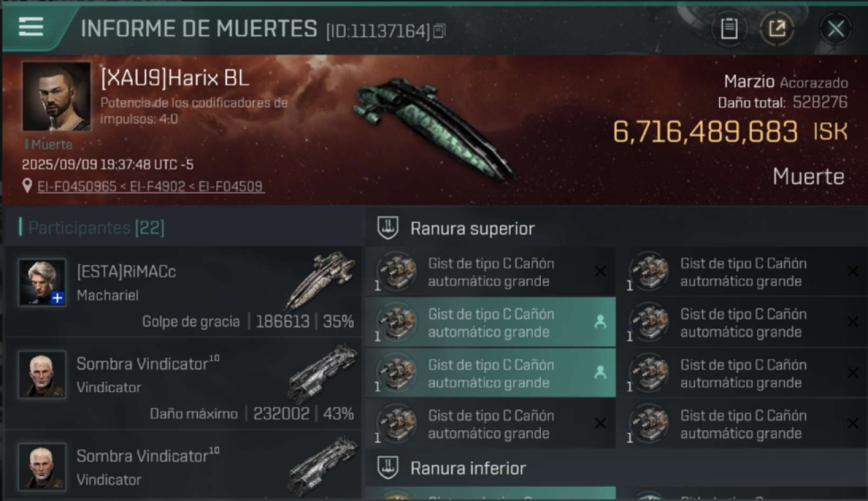Viewport: 868px width, 501px height.
Task: Open the hamburger menu icon
Action: (x=31, y=27)
